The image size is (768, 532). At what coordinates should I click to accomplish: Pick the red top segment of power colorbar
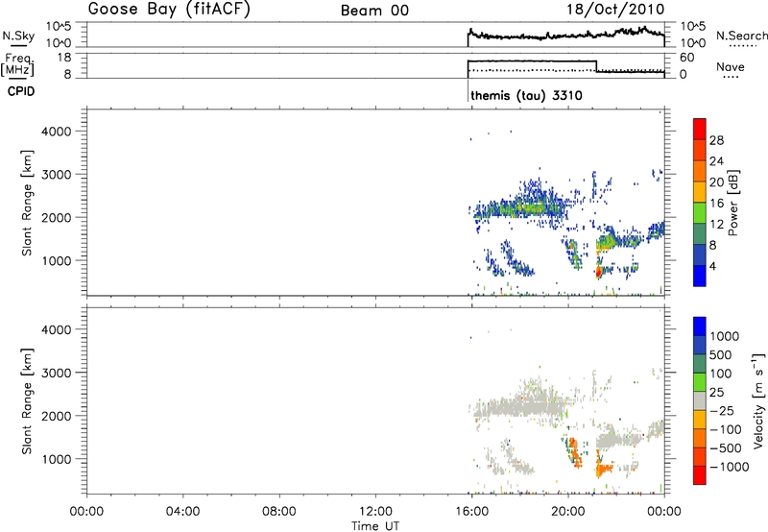point(700,130)
